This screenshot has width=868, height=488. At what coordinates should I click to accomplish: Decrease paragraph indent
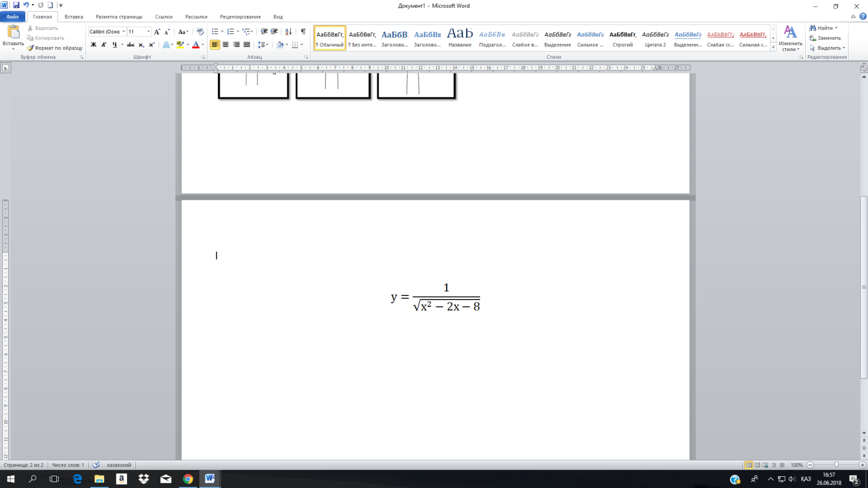coord(264,32)
